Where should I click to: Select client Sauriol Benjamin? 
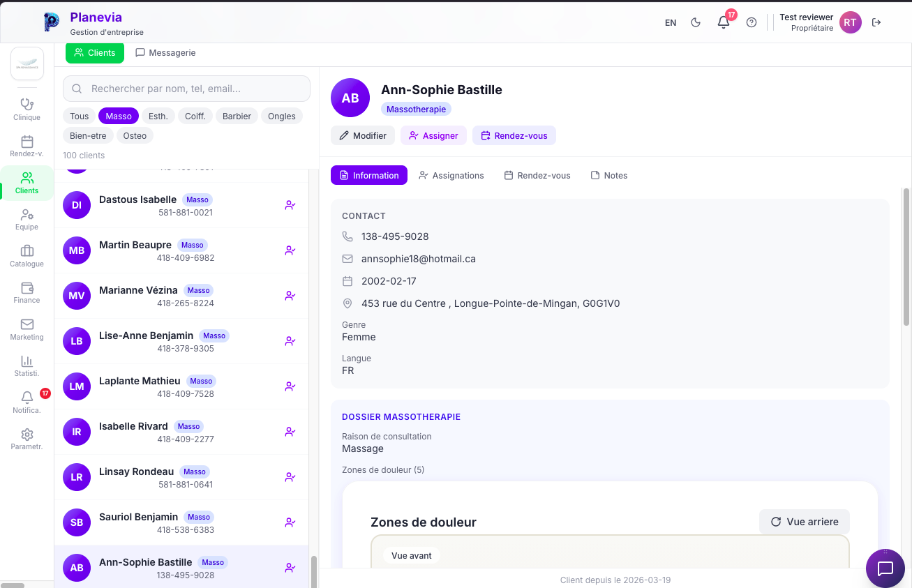181,522
